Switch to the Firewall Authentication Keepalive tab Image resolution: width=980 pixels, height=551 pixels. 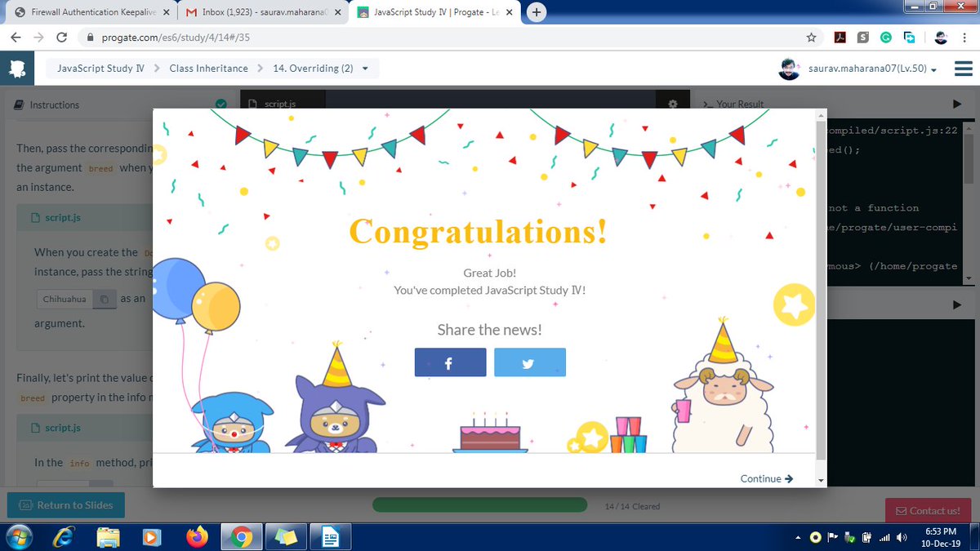tap(91, 13)
